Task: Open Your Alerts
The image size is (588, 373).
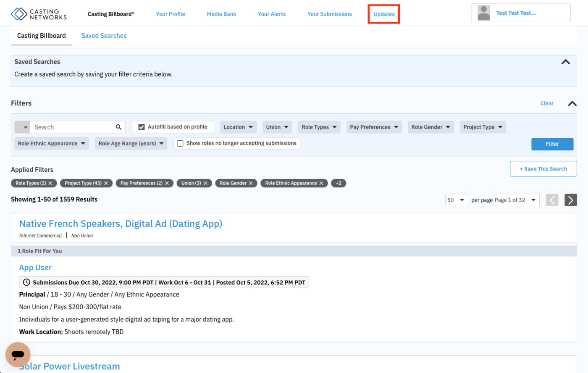Action: pos(272,14)
